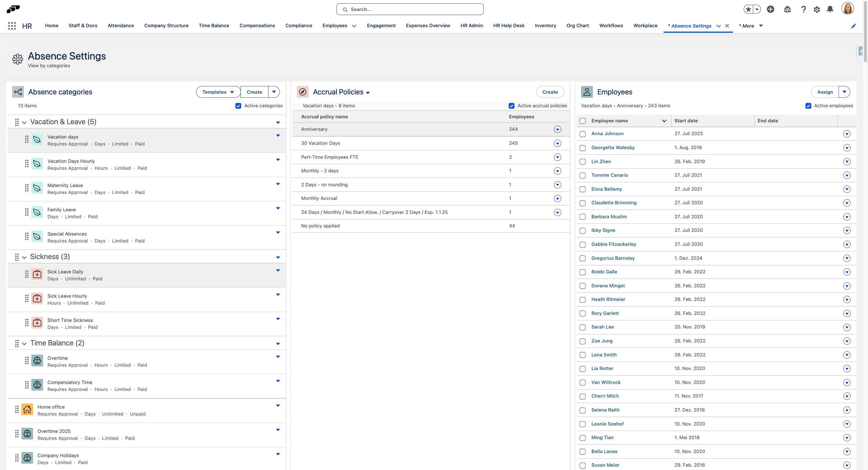Click into the global Search field
The width and height of the screenshot is (868, 470).
pos(410,10)
